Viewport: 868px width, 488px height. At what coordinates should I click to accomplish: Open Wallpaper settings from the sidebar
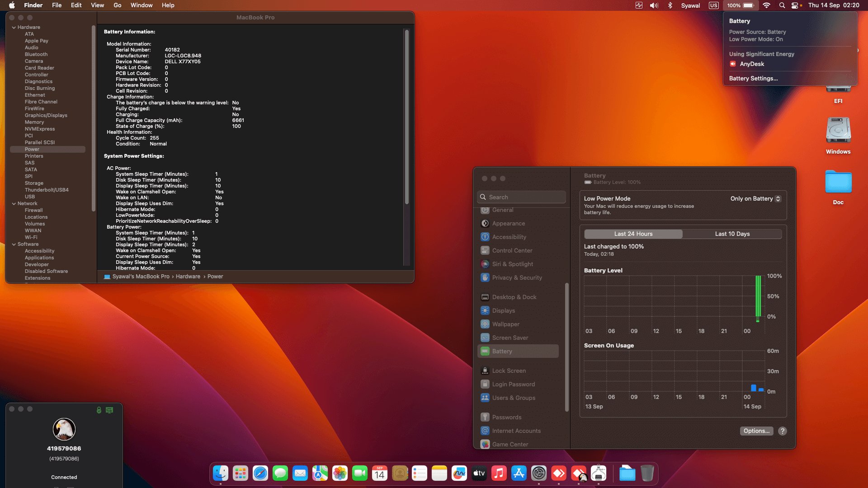[505, 324]
